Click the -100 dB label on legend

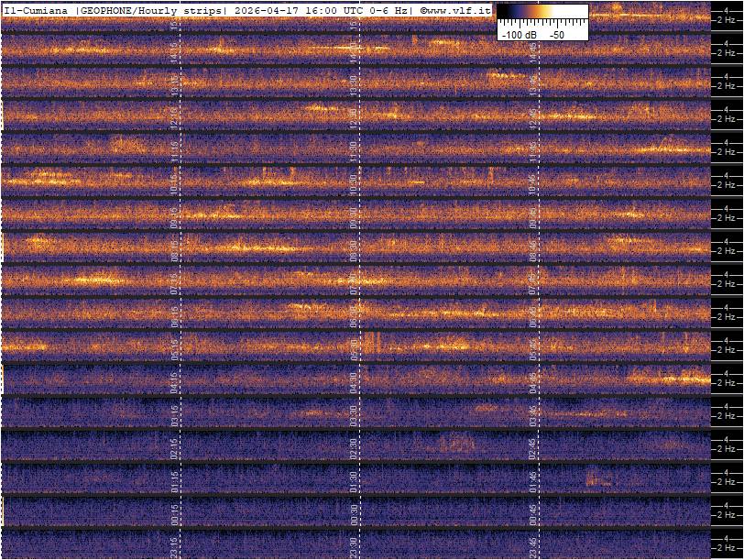click(x=519, y=34)
